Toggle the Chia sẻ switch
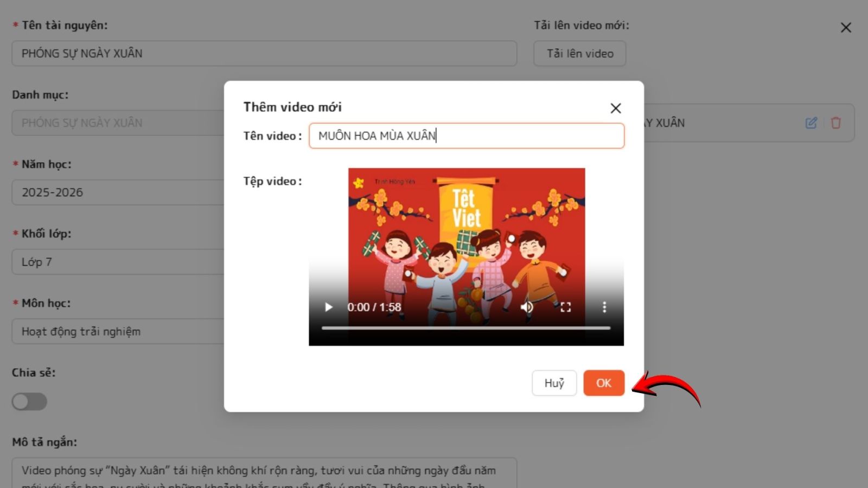The image size is (868, 488). [x=30, y=402]
